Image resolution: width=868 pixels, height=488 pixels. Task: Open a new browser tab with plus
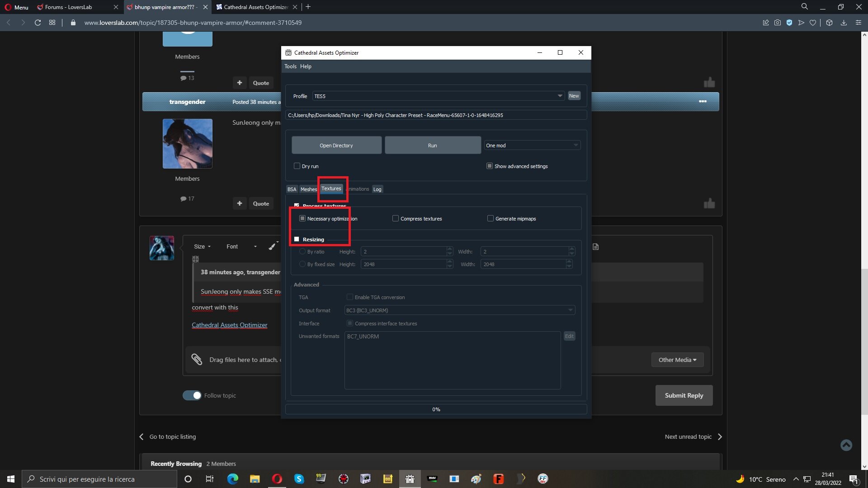click(x=308, y=7)
